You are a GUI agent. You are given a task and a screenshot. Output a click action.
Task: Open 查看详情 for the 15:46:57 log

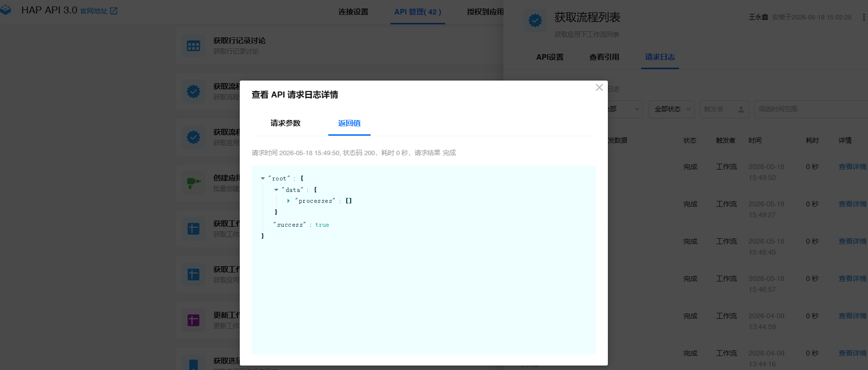(853, 279)
